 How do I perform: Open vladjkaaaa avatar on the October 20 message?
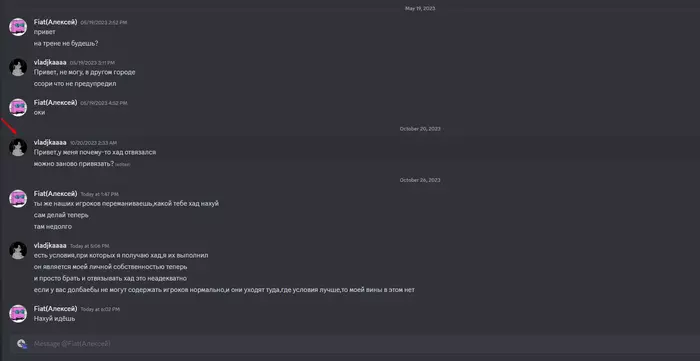(x=18, y=147)
